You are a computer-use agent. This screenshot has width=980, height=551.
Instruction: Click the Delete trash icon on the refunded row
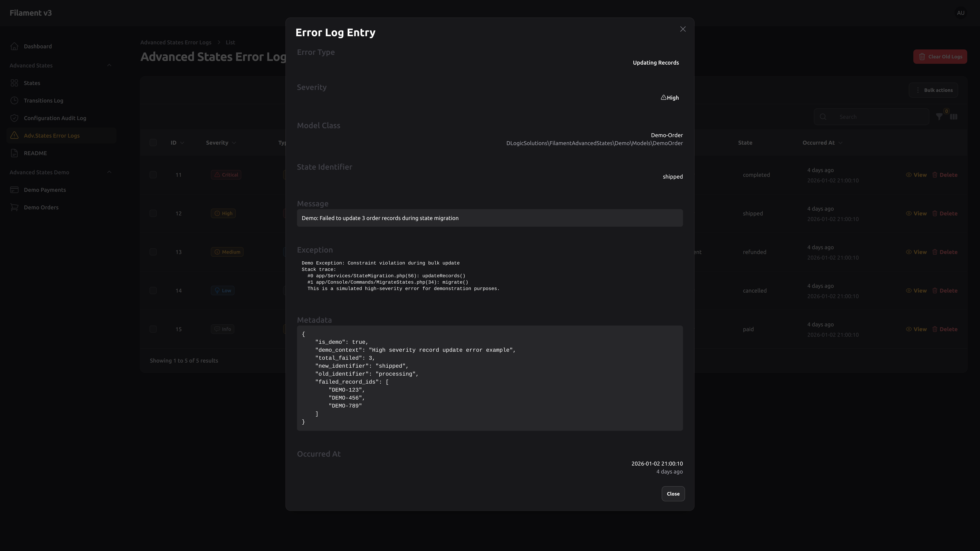tap(935, 252)
